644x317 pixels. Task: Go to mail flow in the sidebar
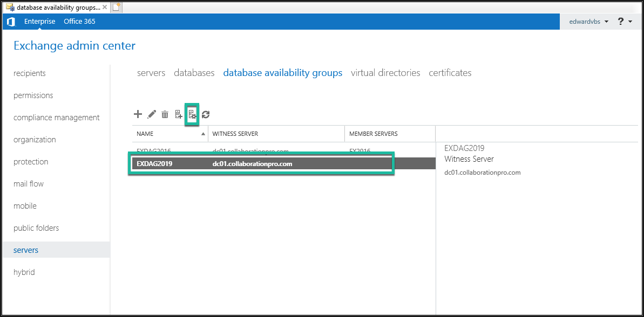[x=29, y=184]
